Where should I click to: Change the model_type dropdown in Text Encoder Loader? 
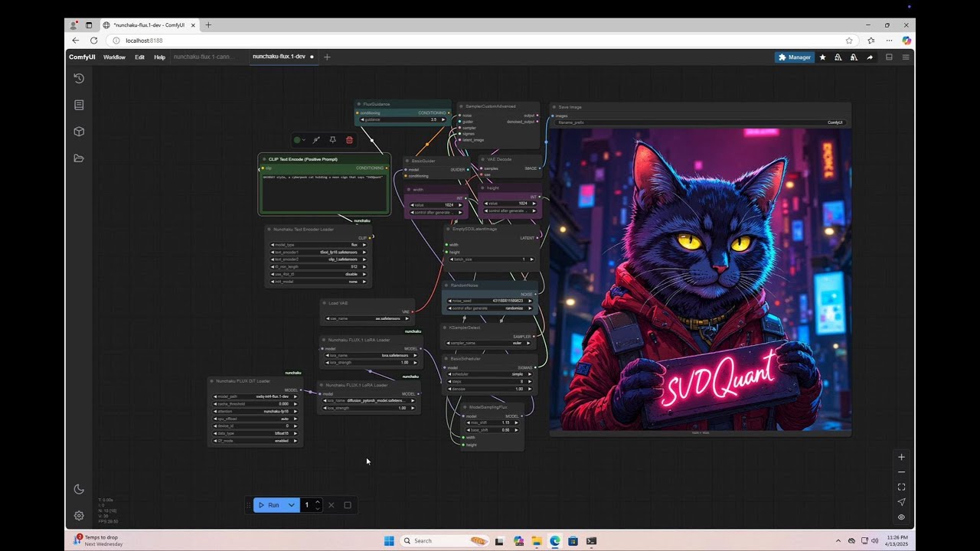tap(318, 245)
